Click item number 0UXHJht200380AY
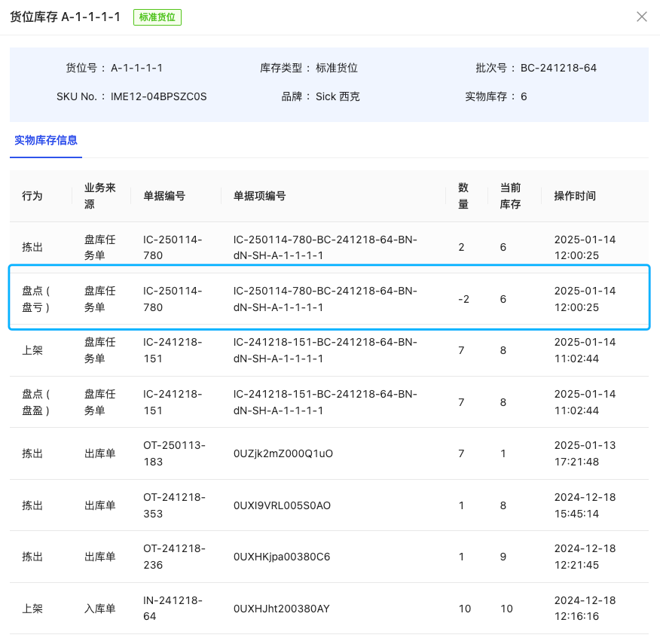Screen dimensions: 660x644 point(281,609)
